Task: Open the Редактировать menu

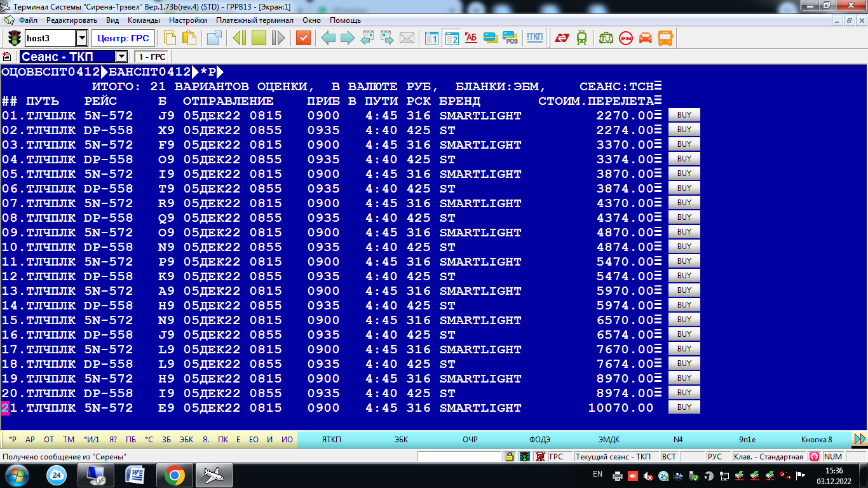Action: point(72,20)
